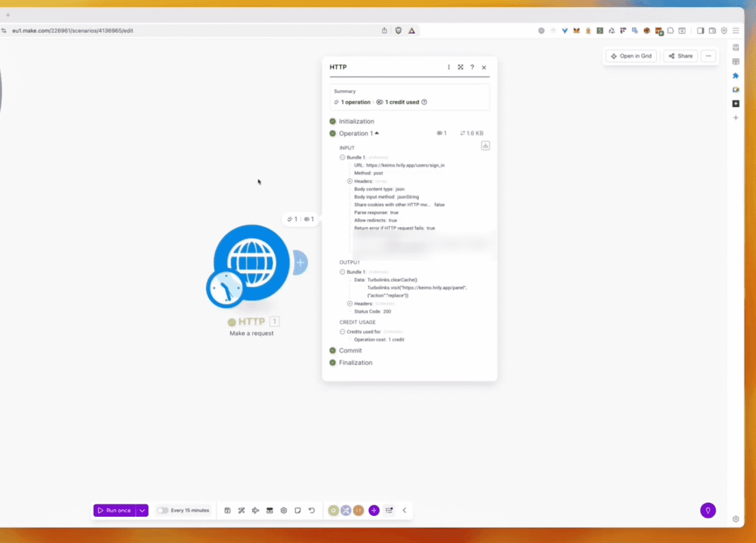
Task: Expand the INPUT Headers array
Action: (x=350, y=181)
